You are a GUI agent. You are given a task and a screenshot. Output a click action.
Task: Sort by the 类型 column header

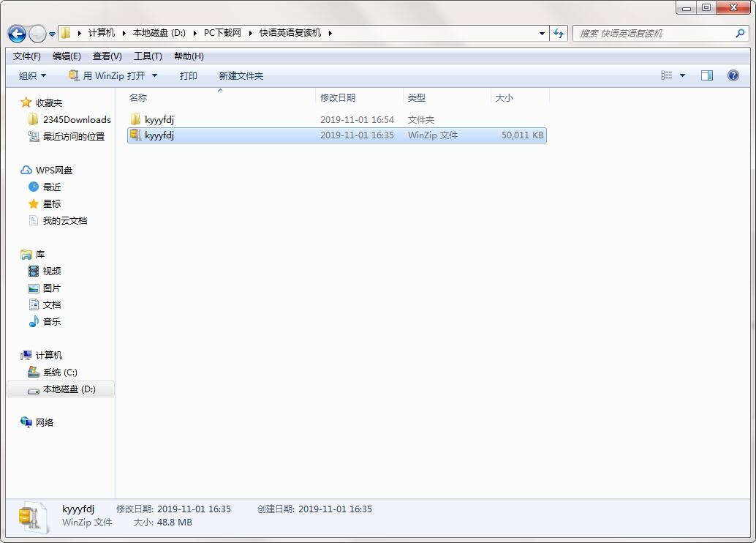click(416, 97)
